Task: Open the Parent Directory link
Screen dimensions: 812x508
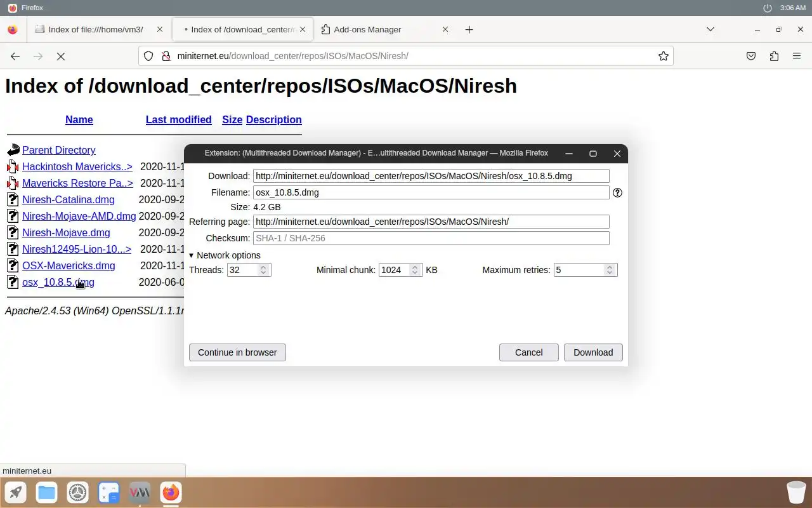Action: click(59, 150)
